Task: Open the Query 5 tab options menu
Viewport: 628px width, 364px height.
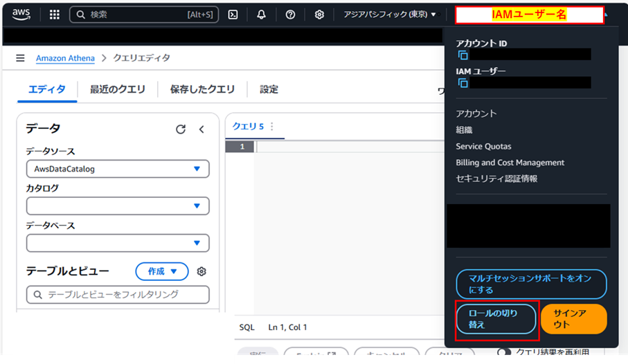Action: point(272,127)
